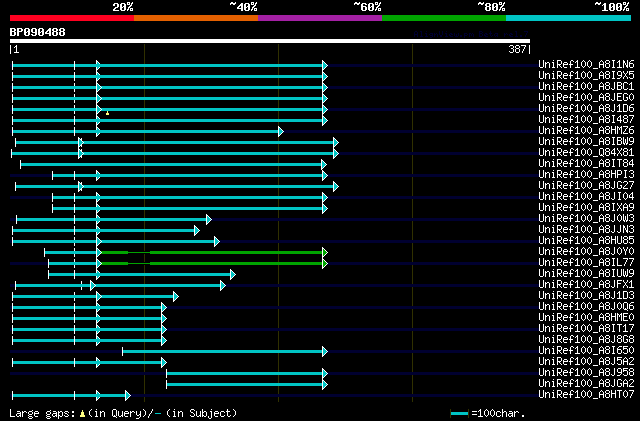This screenshot has width=640, height=421.
Task: Select the UniRef100_A8J958 label
Action: pyautogui.click(x=586, y=373)
